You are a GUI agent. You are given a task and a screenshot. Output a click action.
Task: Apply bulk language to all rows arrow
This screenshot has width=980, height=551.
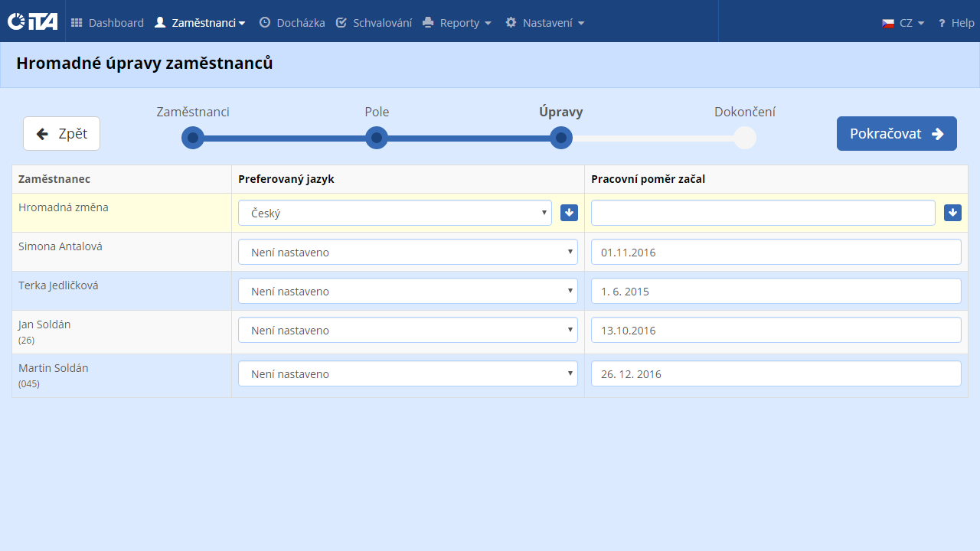[x=569, y=213]
